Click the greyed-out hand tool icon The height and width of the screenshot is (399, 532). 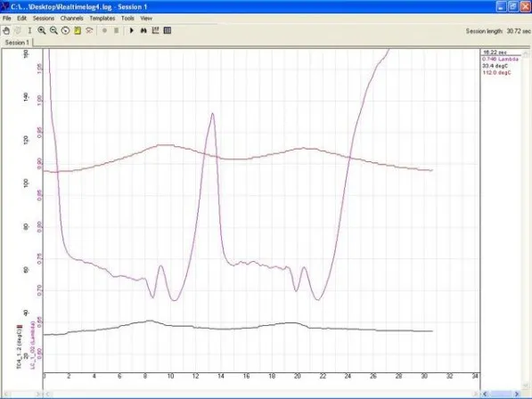pos(18,31)
